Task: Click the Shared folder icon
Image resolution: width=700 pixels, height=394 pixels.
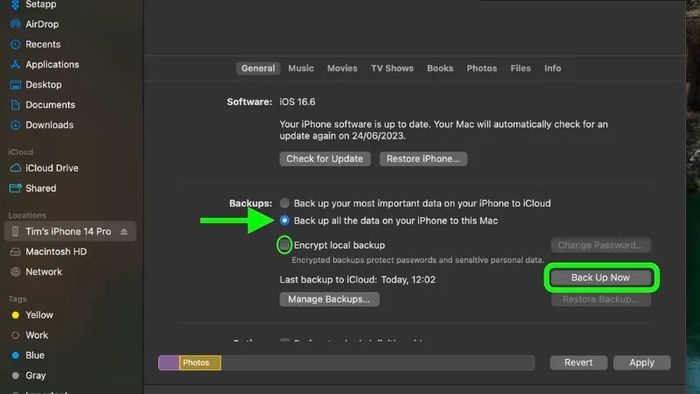Action: (15, 188)
